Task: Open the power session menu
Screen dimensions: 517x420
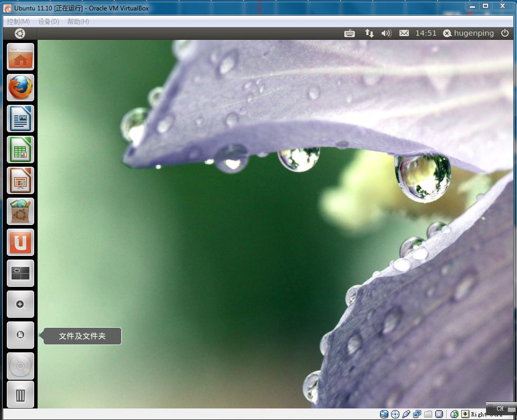Action: coord(505,33)
